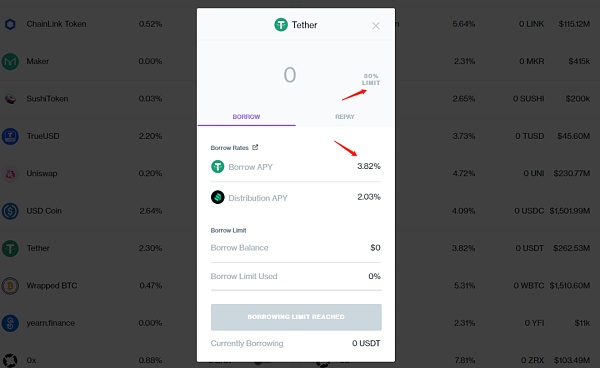The width and height of the screenshot is (600, 368).
Task: Open the SushiToken market row
Action: (x=98, y=99)
